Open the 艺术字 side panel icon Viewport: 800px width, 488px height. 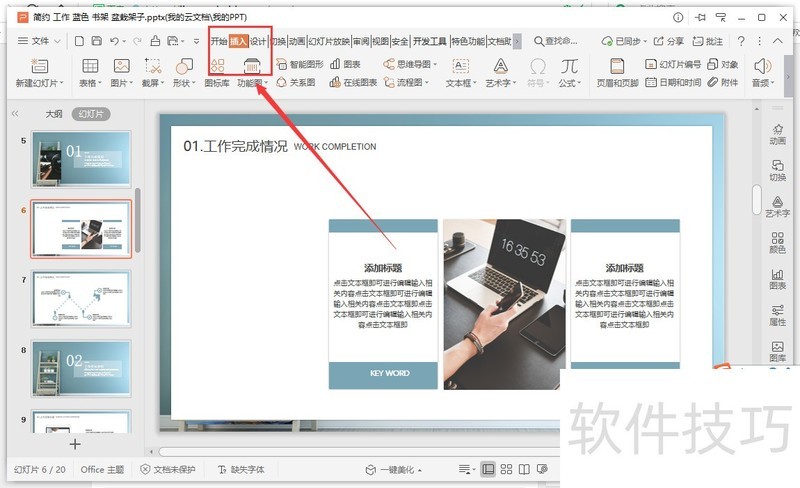pos(777,206)
